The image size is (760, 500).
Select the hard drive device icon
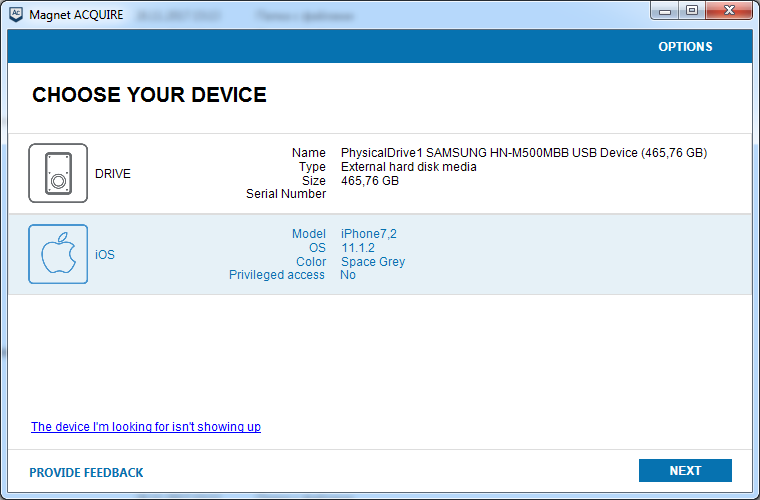point(58,173)
